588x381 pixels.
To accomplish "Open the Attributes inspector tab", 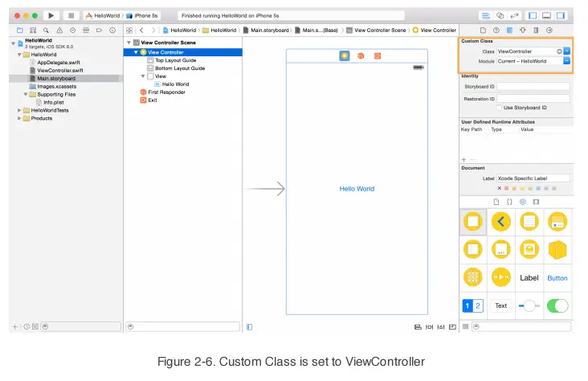I will [x=523, y=31].
